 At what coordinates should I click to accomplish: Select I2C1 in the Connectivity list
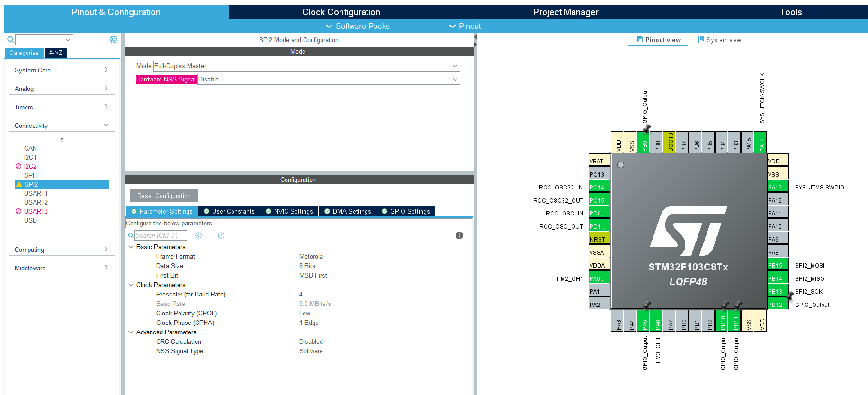(30, 157)
